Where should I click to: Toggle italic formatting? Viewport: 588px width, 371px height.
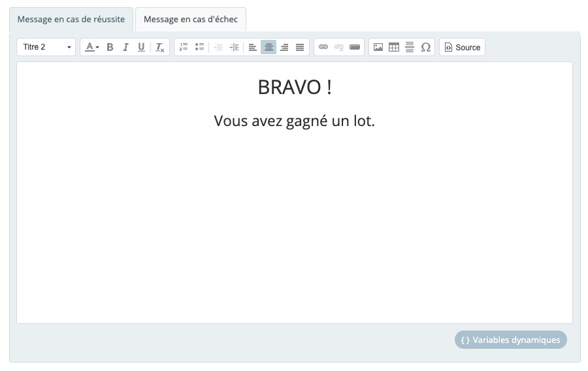click(x=125, y=47)
